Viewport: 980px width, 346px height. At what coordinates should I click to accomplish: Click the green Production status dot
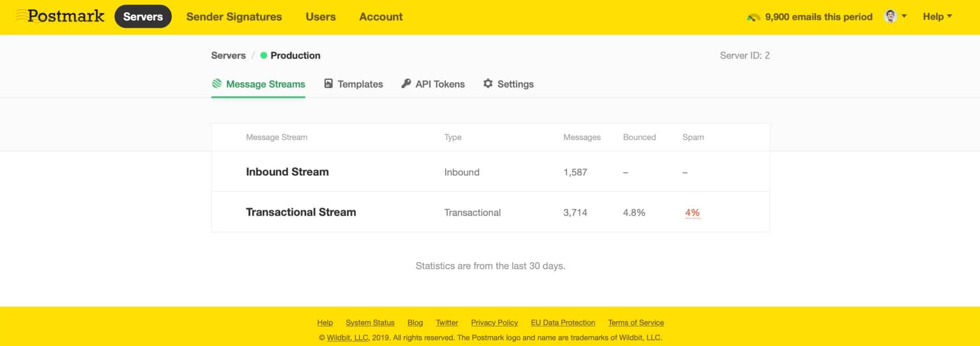click(x=264, y=55)
